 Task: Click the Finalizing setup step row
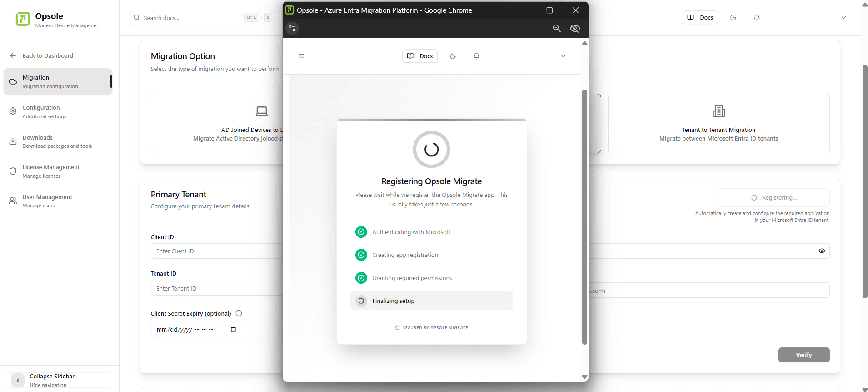pyautogui.click(x=432, y=301)
